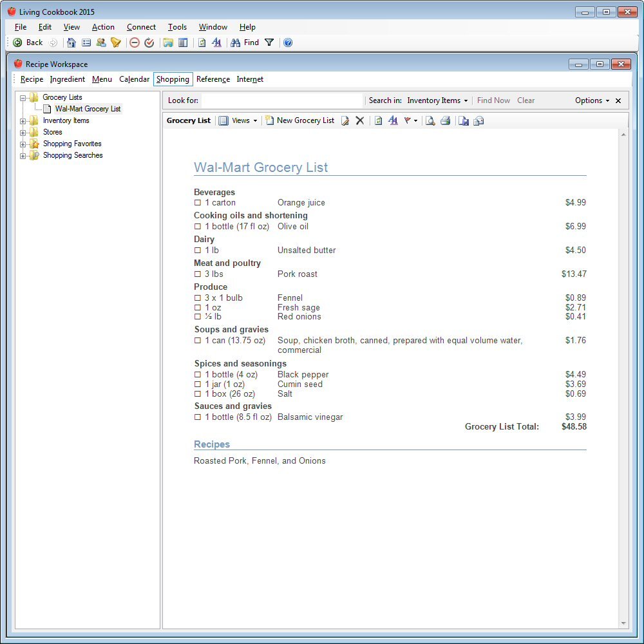Viewport: 644px width, 644px height.
Task: Click the Clear search button
Action: click(x=526, y=100)
